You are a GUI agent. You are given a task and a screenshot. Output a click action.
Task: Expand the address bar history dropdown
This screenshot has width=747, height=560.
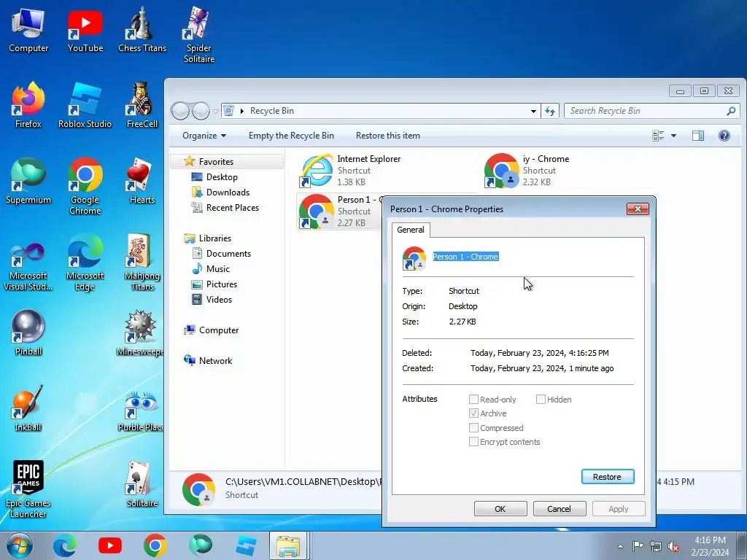(533, 111)
